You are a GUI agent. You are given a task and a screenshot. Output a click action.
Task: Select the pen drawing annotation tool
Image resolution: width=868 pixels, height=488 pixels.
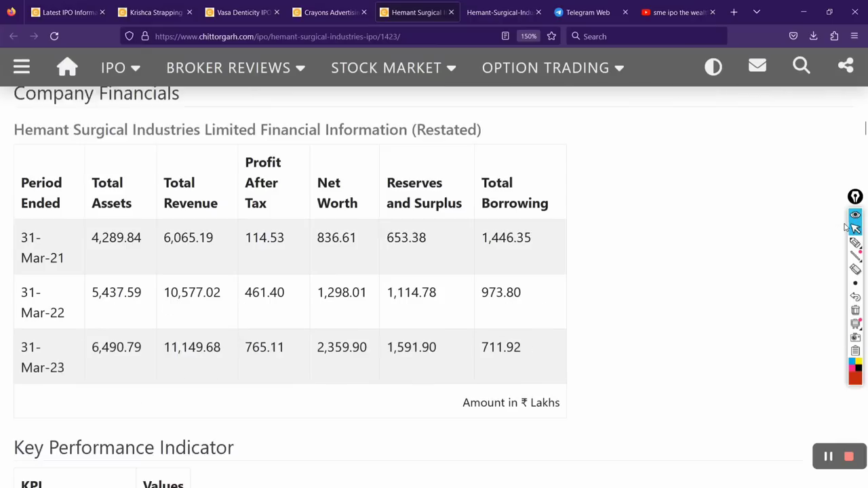point(855,243)
